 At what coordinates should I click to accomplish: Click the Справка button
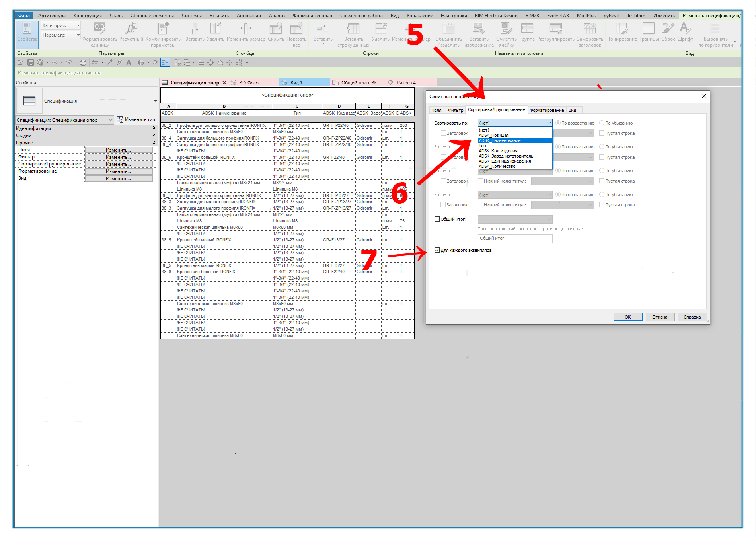click(x=692, y=317)
